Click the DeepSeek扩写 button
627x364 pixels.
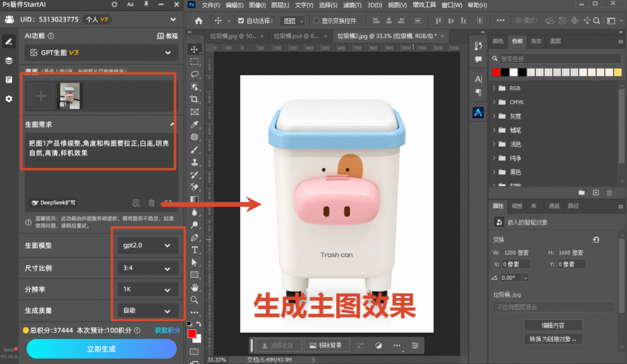53,202
